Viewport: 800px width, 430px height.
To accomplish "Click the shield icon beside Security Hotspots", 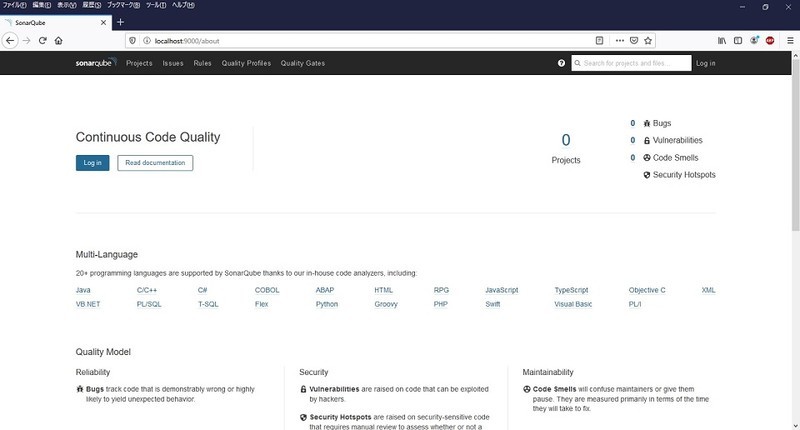I will pos(647,175).
